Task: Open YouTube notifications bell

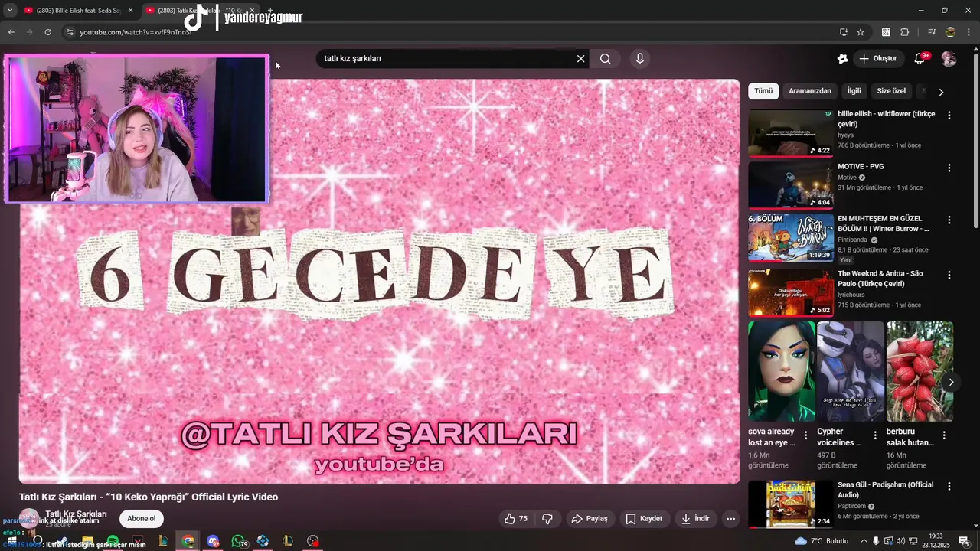Action: [920, 59]
